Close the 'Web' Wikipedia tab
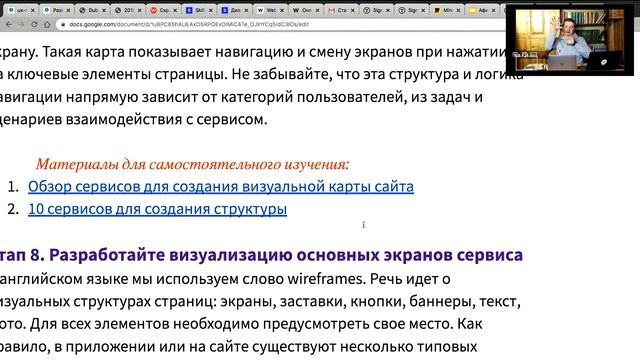The height and width of the screenshot is (360, 640). [x=282, y=10]
